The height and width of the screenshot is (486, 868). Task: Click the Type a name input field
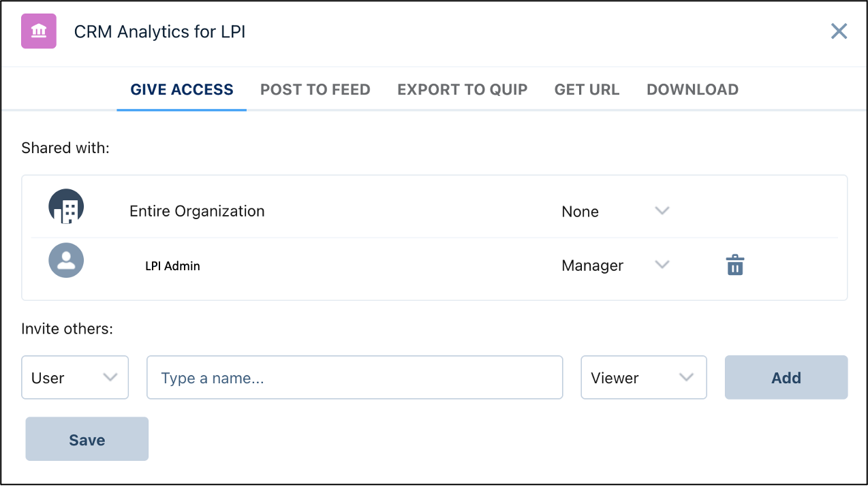tap(354, 377)
